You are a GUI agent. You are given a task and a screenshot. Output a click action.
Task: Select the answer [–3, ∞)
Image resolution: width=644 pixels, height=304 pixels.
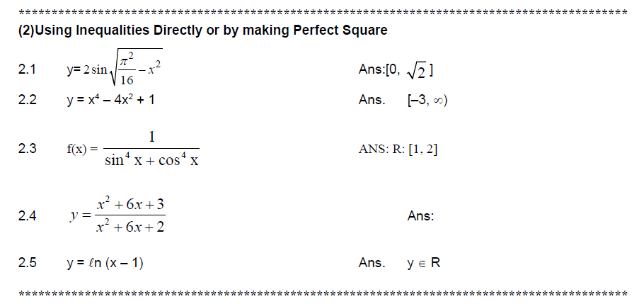point(427,100)
